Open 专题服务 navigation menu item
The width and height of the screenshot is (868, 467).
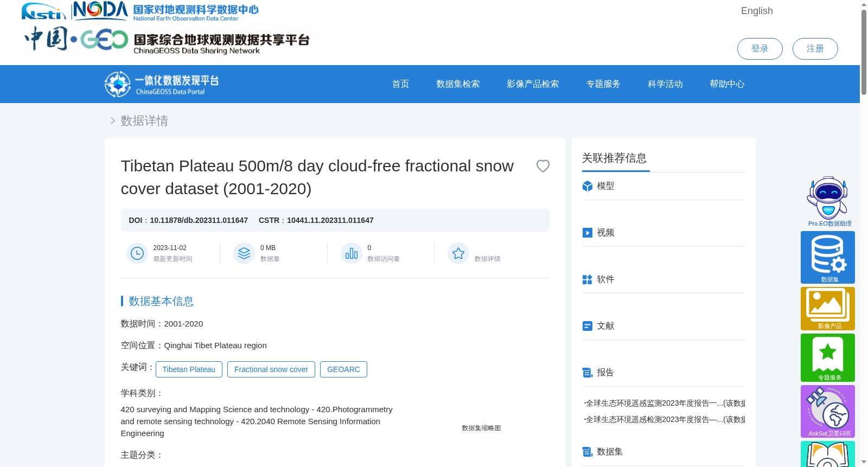(603, 84)
